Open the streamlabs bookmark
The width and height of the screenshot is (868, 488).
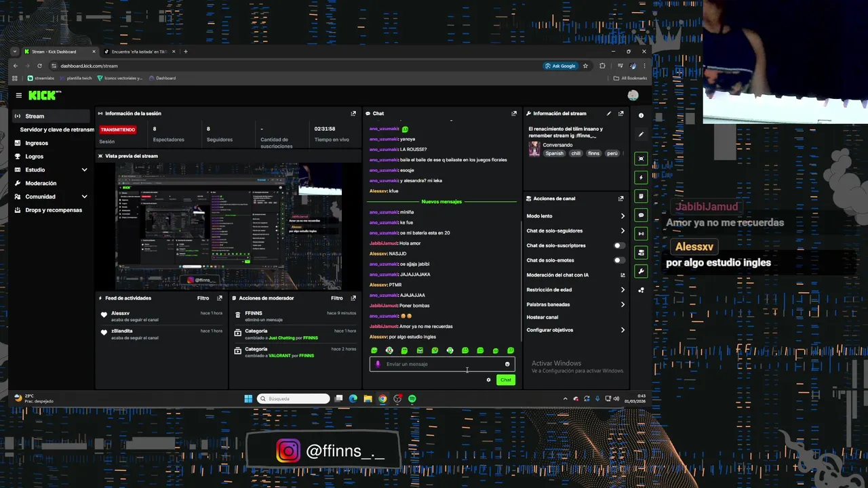point(41,78)
